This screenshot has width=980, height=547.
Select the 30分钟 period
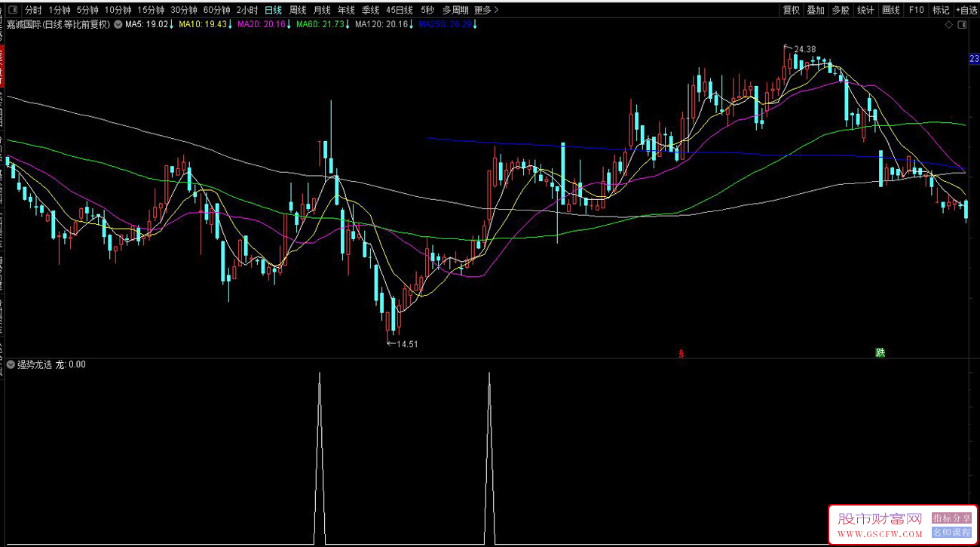(x=184, y=11)
